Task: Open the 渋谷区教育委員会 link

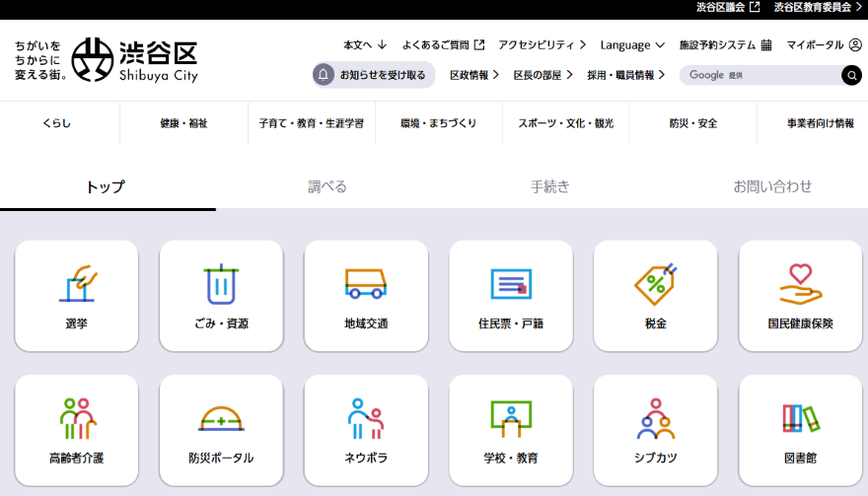Action: click(x=812, y=7)
